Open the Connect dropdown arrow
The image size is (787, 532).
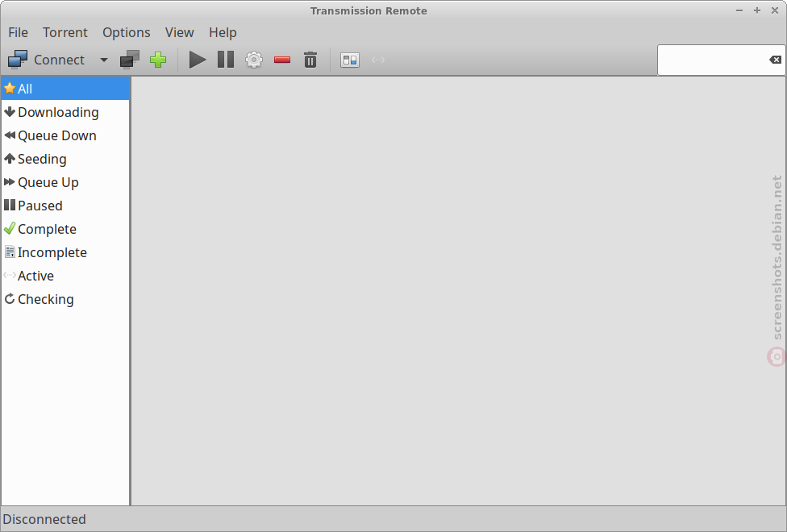click(104, 60)
